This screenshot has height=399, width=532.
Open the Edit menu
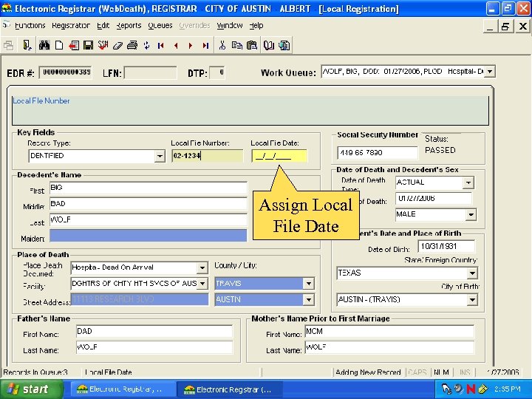tap(103, 25)
